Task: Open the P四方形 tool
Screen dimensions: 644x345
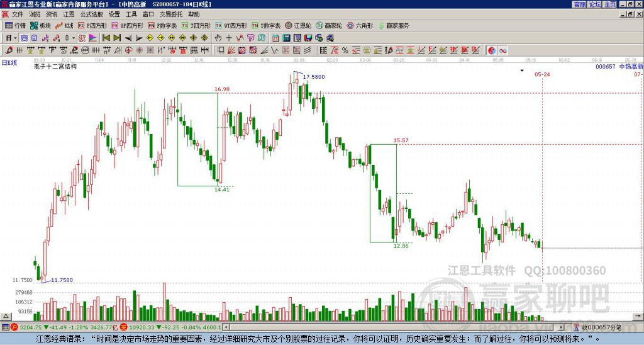Action: [93, 25]
